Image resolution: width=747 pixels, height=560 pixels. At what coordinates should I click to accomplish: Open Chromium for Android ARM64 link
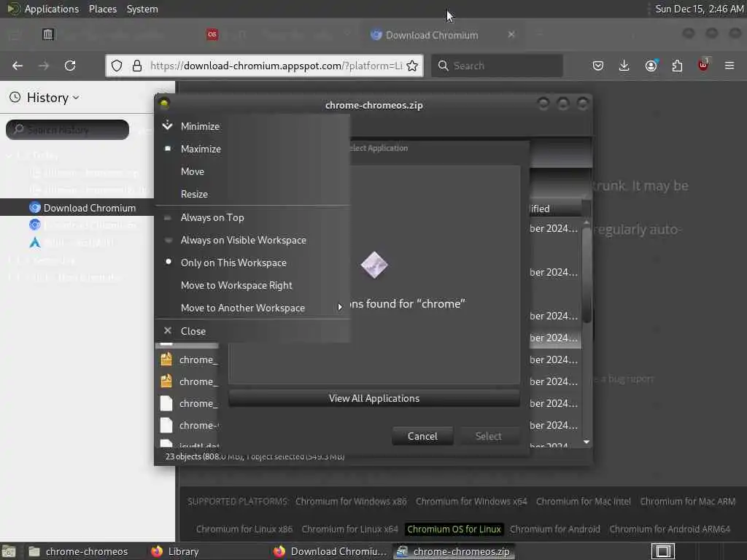(670, 529)
